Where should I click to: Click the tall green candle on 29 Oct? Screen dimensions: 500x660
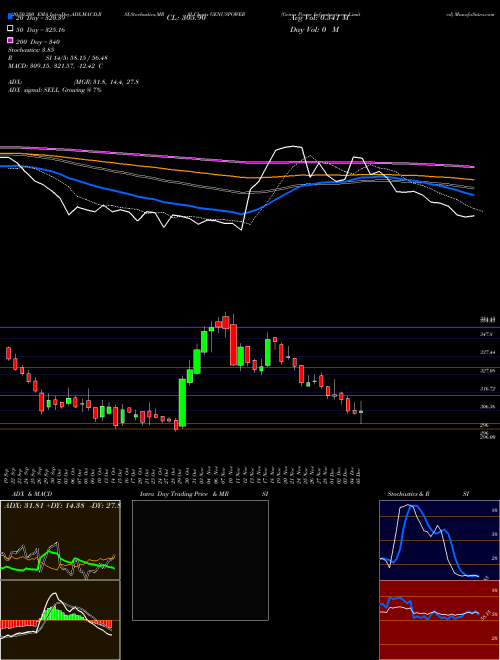(x=182, y=402)
